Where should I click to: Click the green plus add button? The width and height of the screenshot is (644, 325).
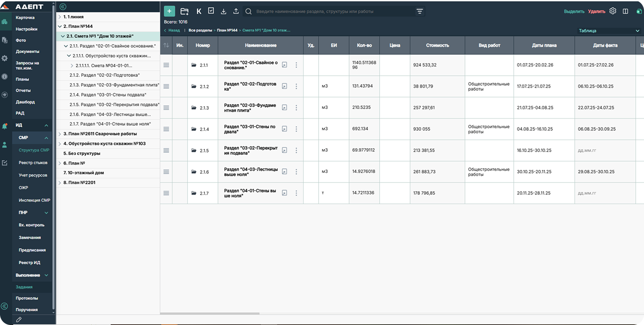click(169, 11)
